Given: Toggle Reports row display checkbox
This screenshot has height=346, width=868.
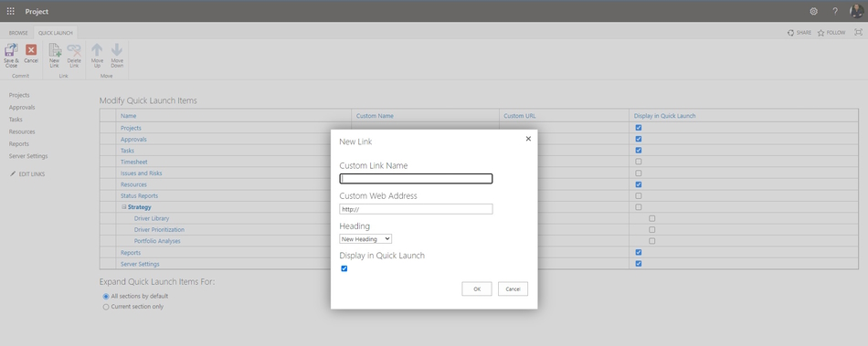Looking at the screenshot, I should [x=639, y=252].
